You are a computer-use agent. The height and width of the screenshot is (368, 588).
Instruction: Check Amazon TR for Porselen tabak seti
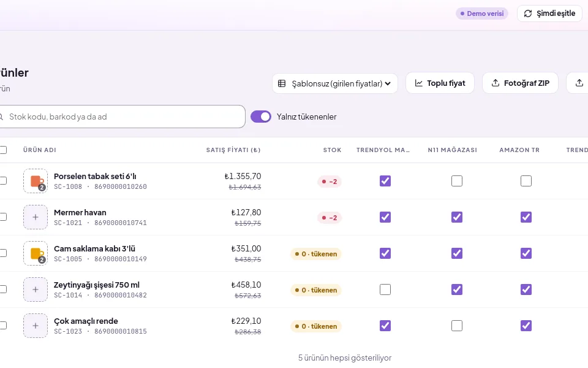[526, 181]
